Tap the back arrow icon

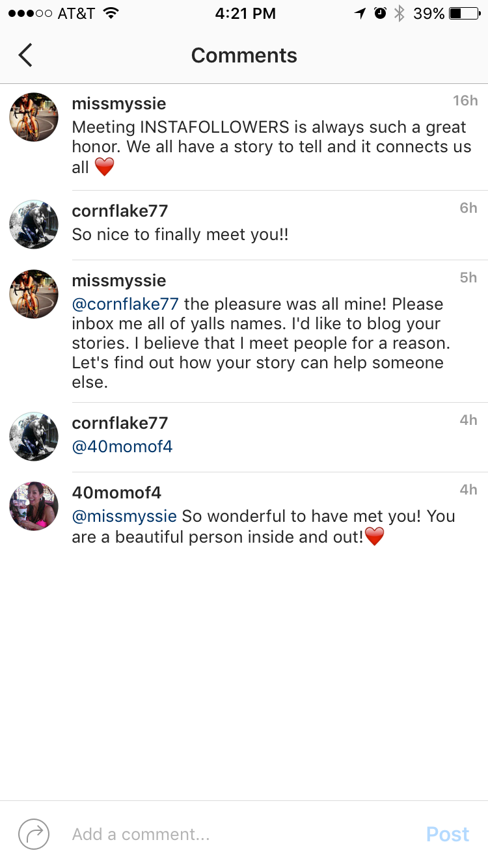tap(25, 55)
